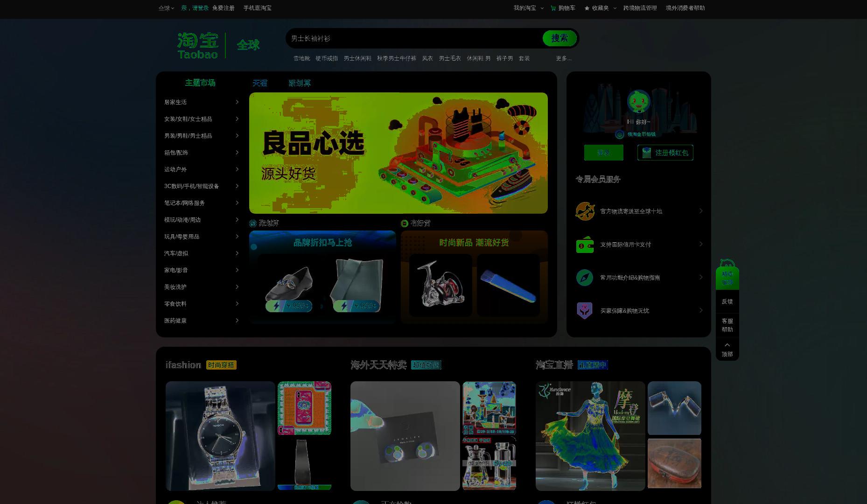
Task: Expand the 居家生活 category
Action: 202,102
